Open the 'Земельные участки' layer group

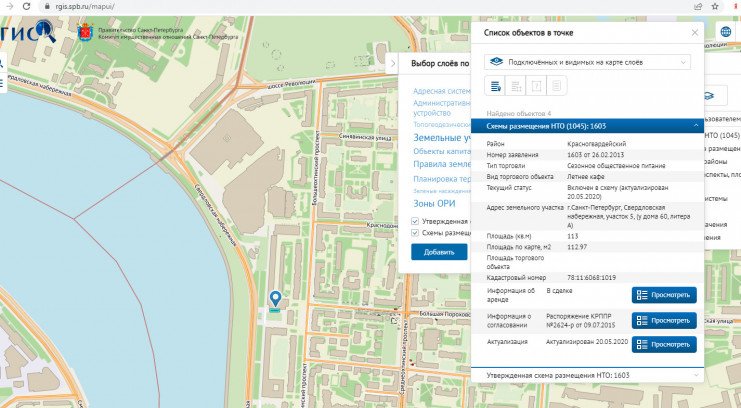[441, 137]
